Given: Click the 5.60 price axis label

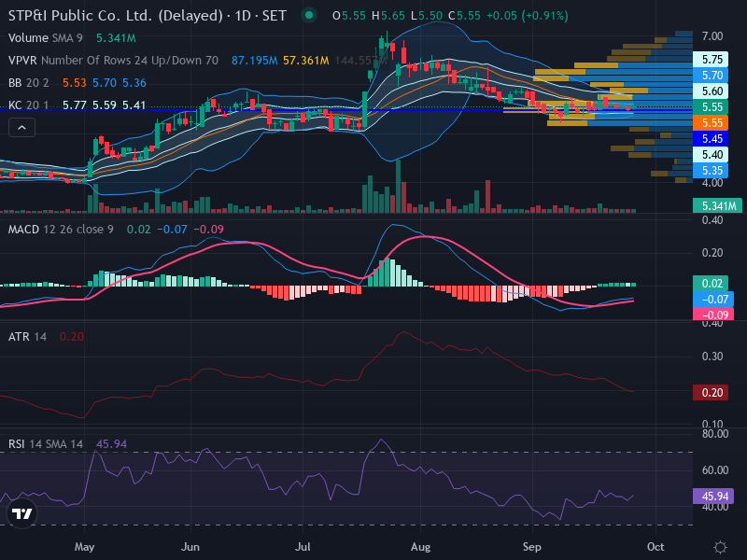Looking at the screenshot, I should coord(711,91).
